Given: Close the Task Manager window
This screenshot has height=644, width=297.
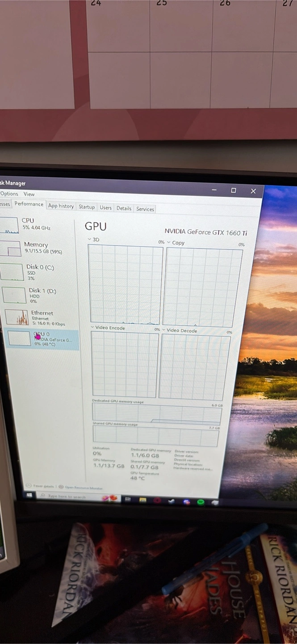Looking at the screenshot, I should (x=253, y=191).
